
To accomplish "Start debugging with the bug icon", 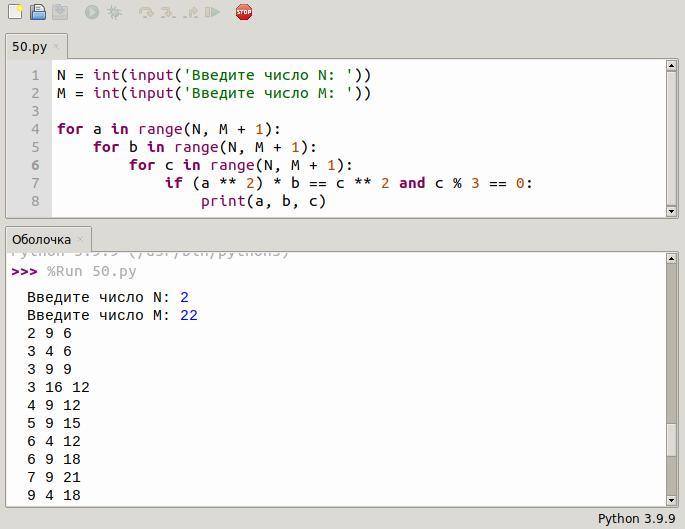I will coord(115,13).
